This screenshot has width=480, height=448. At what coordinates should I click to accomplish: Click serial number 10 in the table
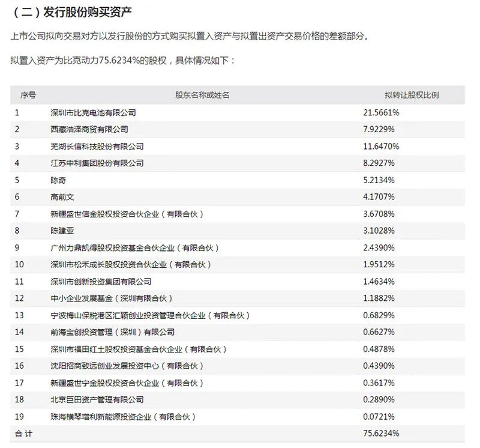19,264
